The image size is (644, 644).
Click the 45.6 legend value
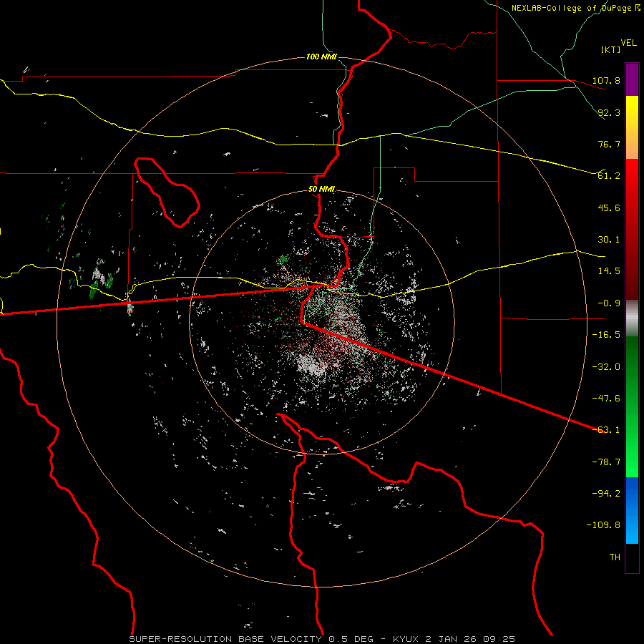click(609, 208)
